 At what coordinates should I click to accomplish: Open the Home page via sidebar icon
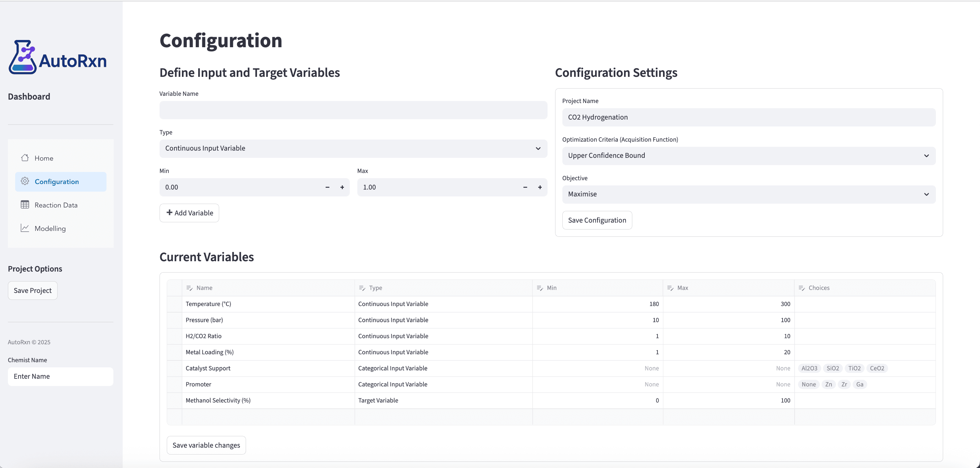click(24, 158)
